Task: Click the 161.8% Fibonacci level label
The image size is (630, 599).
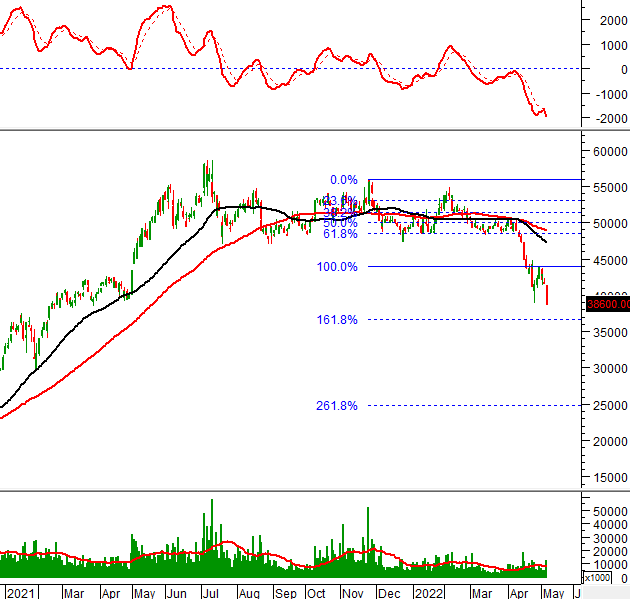Action: 337,320
